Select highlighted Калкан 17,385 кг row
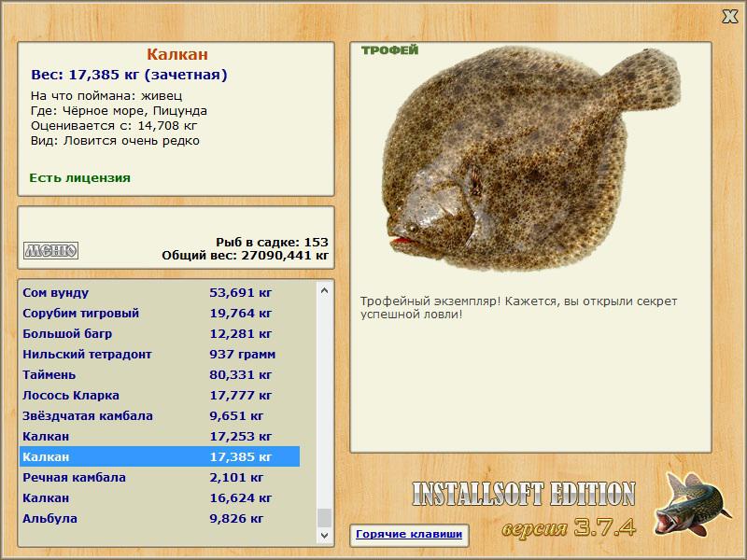The image size is (747, 560). [x=160, y=456]
